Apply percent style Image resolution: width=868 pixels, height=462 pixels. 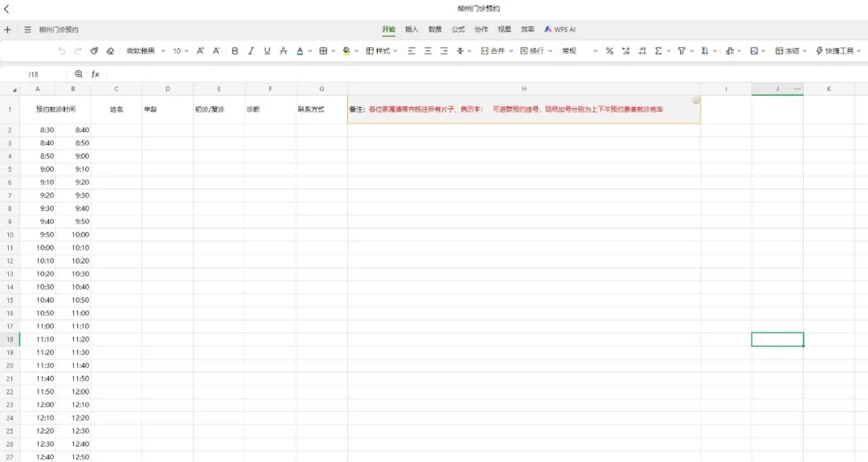click(x=609, y=51)
